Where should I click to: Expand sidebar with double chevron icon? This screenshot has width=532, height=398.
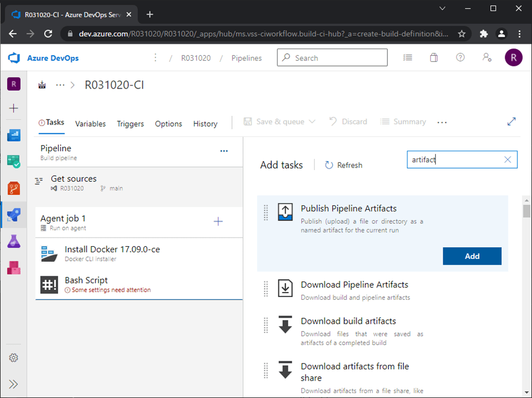13,384
